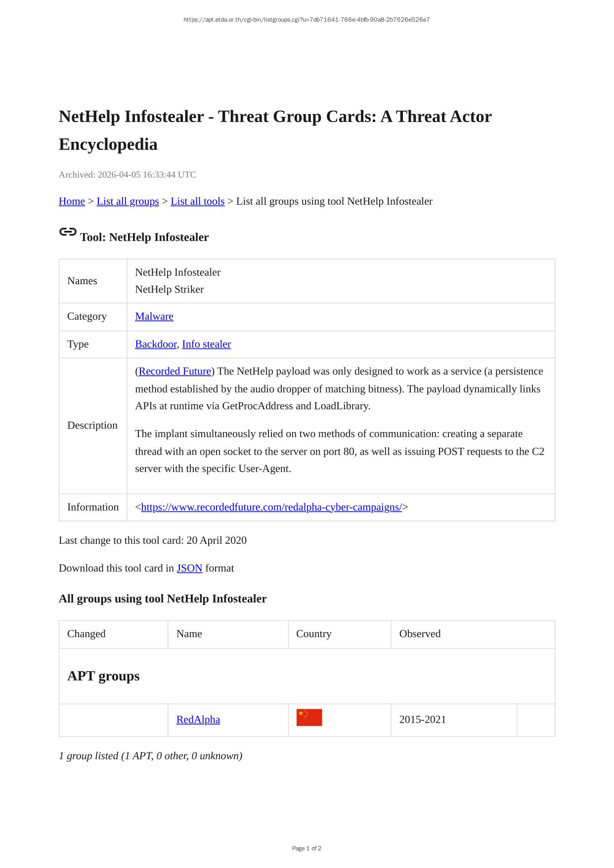Open the RedAlpha group page
Viewport: 614px width, 868px height.
[198, 719]
